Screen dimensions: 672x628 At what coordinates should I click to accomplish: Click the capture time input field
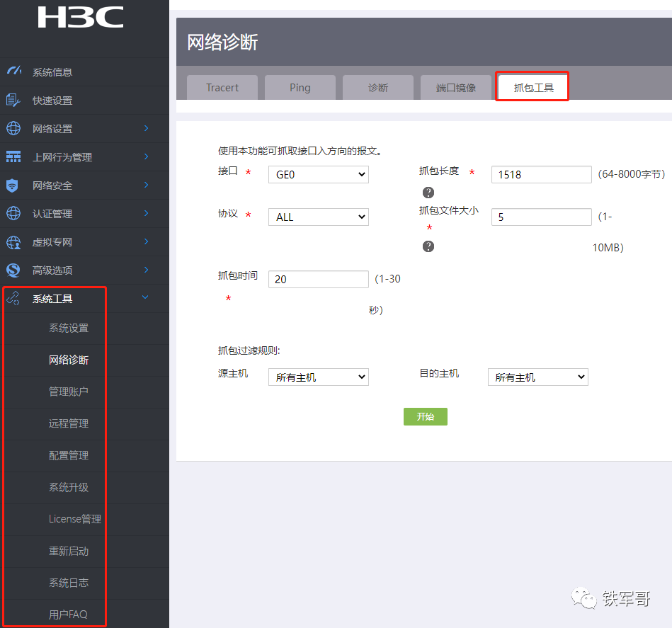pyautogui.click(x=318, y=279)
